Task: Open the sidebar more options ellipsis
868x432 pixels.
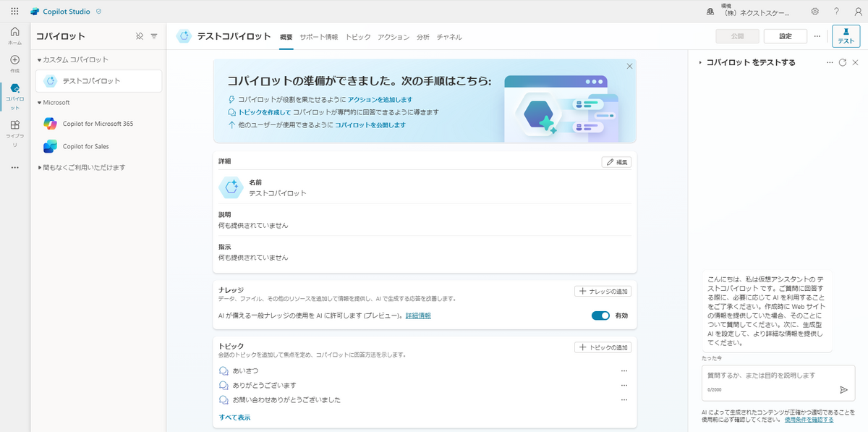Action: (x=14, y=168)
